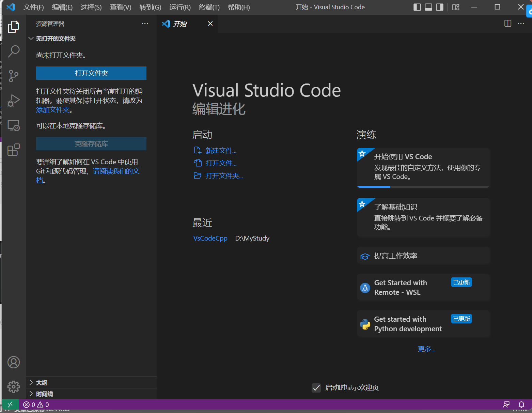Click the D:\MyStudy path text
The width and height of the screenshot is (532, 413).
point(252,238)
